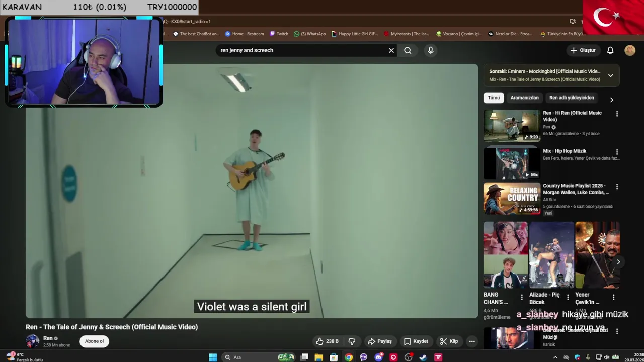The image size is (644, 362).
Task: Click the Paylaş share button
Action: (380, 341)
